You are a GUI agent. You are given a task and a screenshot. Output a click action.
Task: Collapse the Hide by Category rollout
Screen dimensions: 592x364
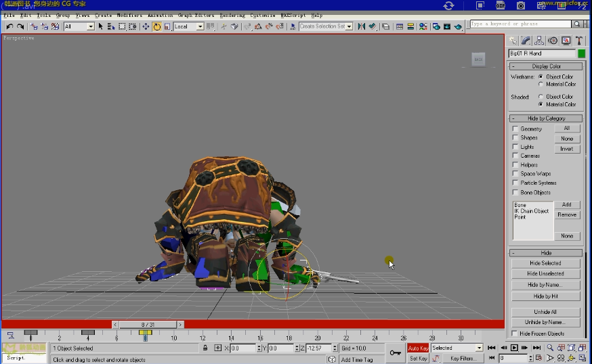tap(546, 118)
